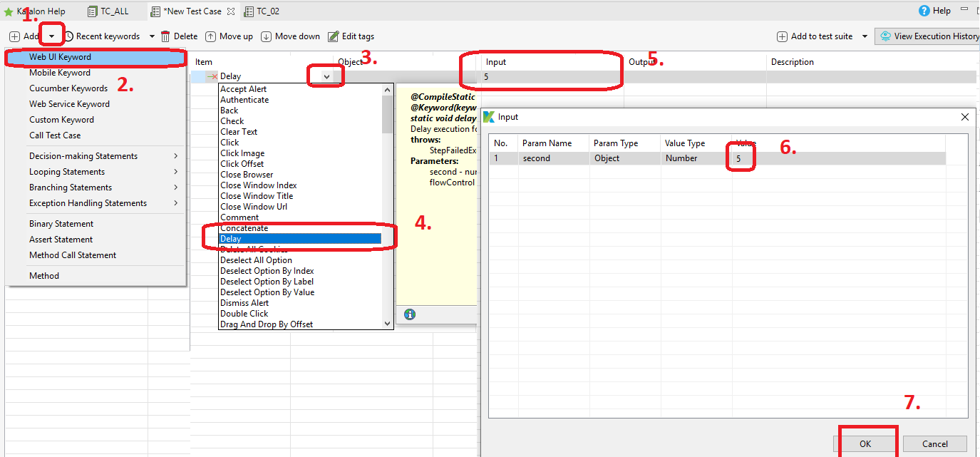Choose Dismiss Alert in keyword list
This screenshot has height=457, width=980.
click(300, 303)
